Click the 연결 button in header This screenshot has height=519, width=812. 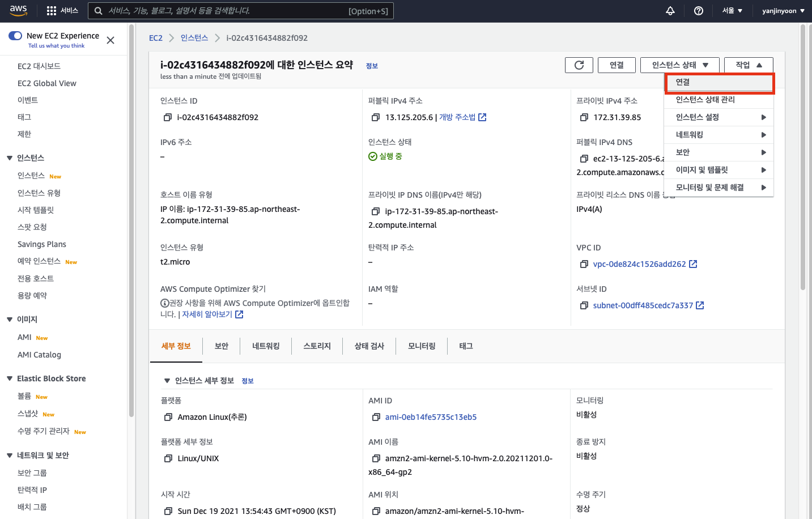pyautogui.click(x=617, y=65)
